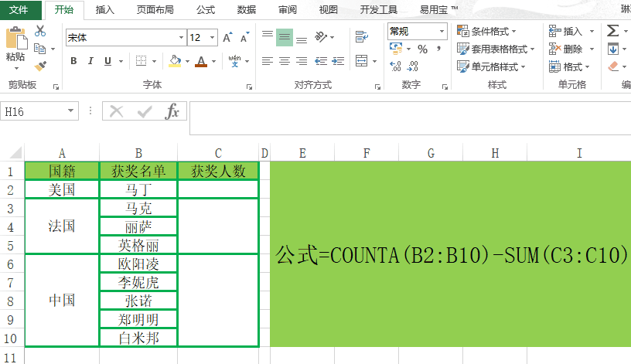Click Merge and Center icon
This screenshot has width=631, height=364.
(x=362, y=61)
